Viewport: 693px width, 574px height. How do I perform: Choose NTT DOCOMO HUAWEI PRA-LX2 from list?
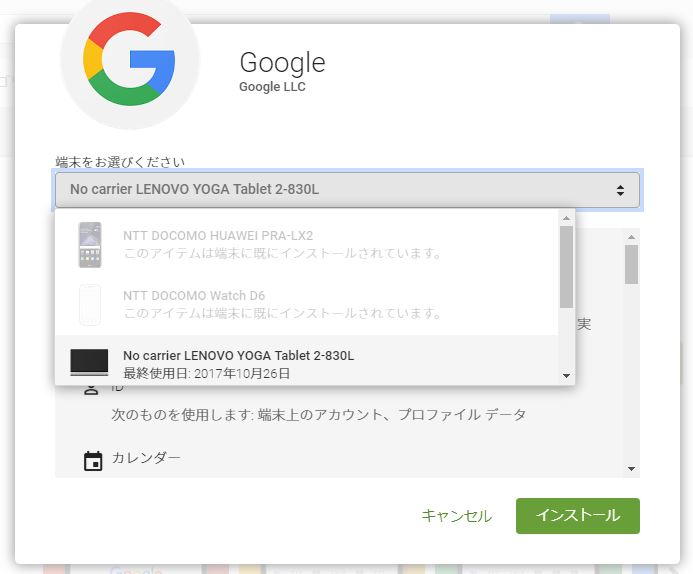pyautogui.click(x=306, y=245)
